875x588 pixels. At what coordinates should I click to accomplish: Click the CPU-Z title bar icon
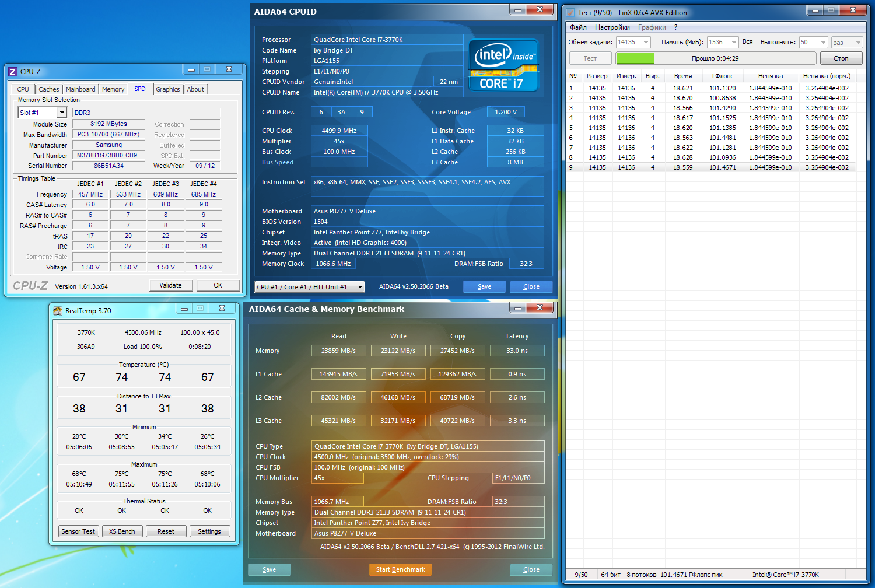point(13,72)
